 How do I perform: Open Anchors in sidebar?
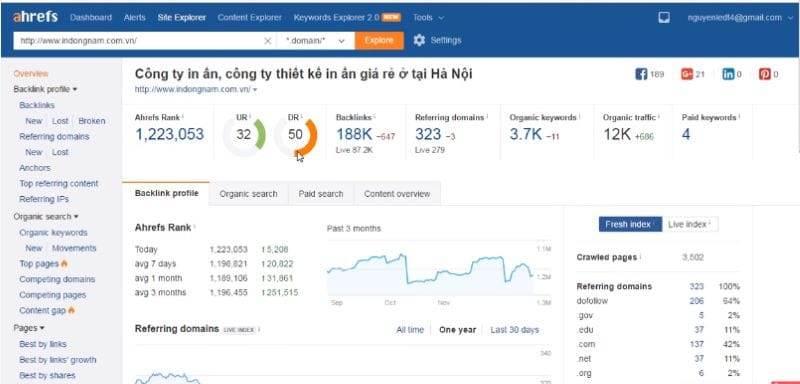[35, 168]
